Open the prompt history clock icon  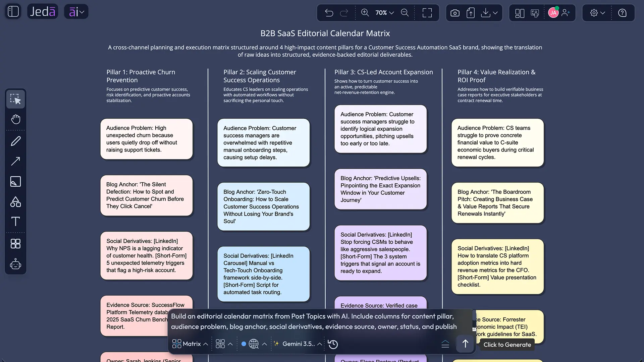pyautogui.click(x=333, y=344)
